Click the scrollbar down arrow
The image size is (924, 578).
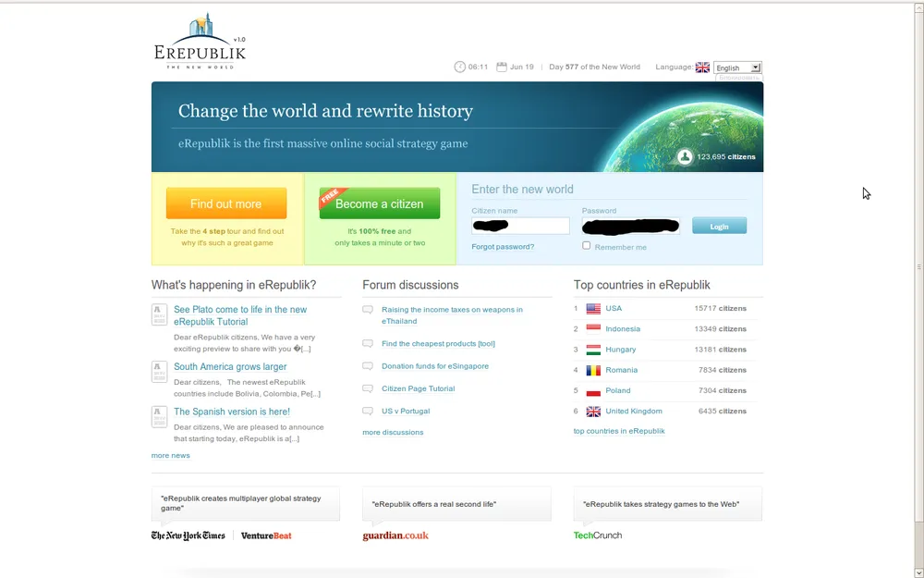point(918,572)
